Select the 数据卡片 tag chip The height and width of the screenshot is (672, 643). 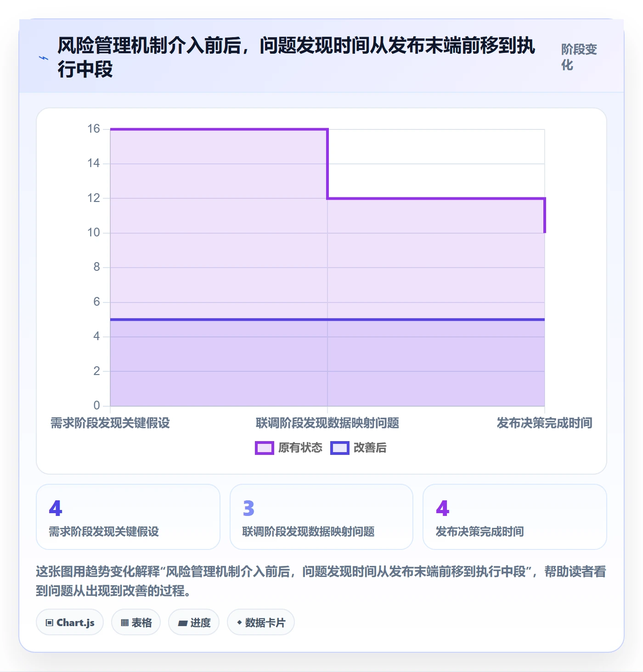coord(261,622)
